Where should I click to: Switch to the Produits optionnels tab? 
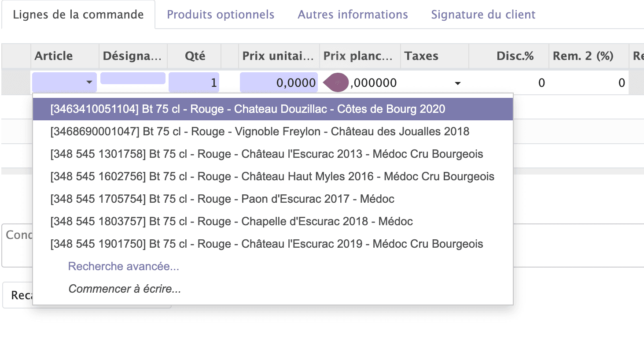220,15
